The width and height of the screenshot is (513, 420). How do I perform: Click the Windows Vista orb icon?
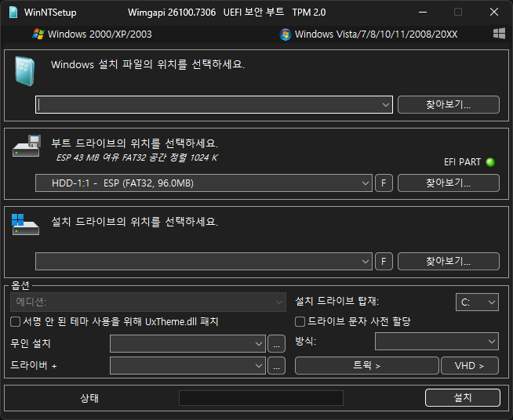pyautogui.click(x=286, y=34)
